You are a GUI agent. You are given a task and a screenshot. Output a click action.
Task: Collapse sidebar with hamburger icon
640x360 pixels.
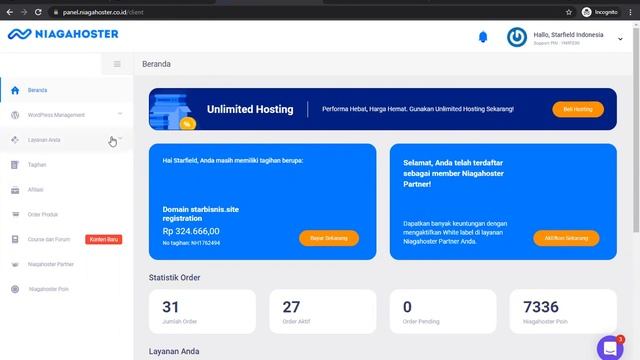[117, 64]
